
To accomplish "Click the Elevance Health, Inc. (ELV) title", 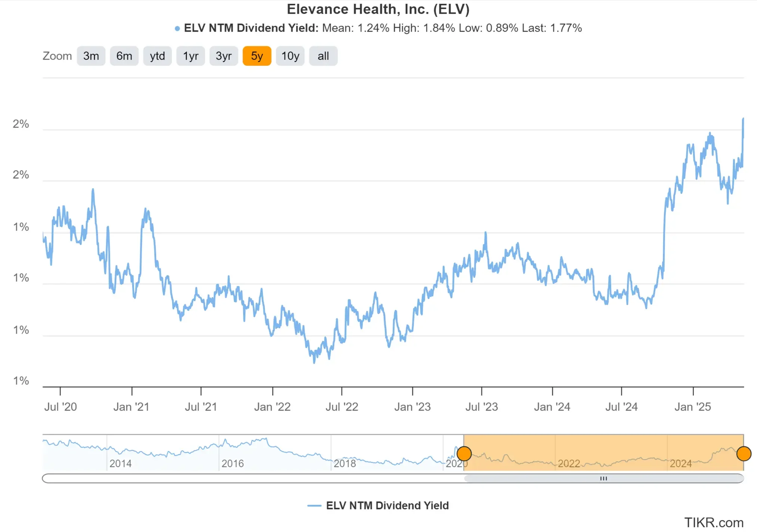I will pyautogui.click(x=378, y=9).
